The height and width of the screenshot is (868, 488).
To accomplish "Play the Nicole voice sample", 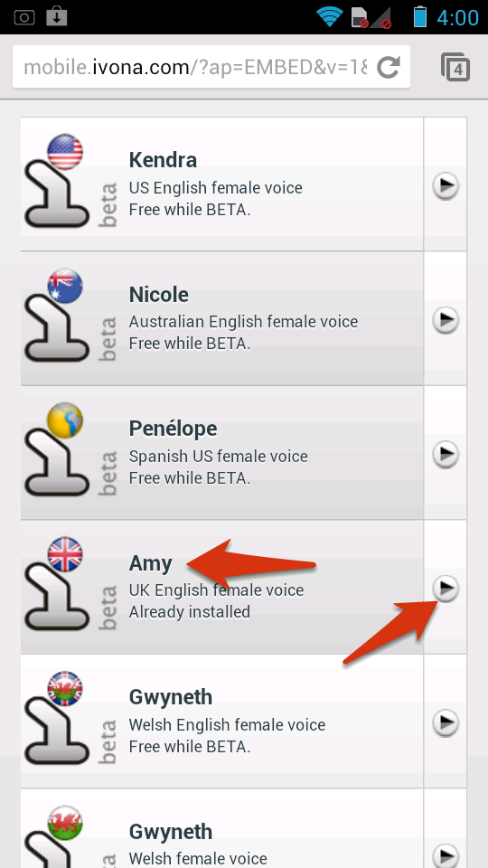I will 446,320.
